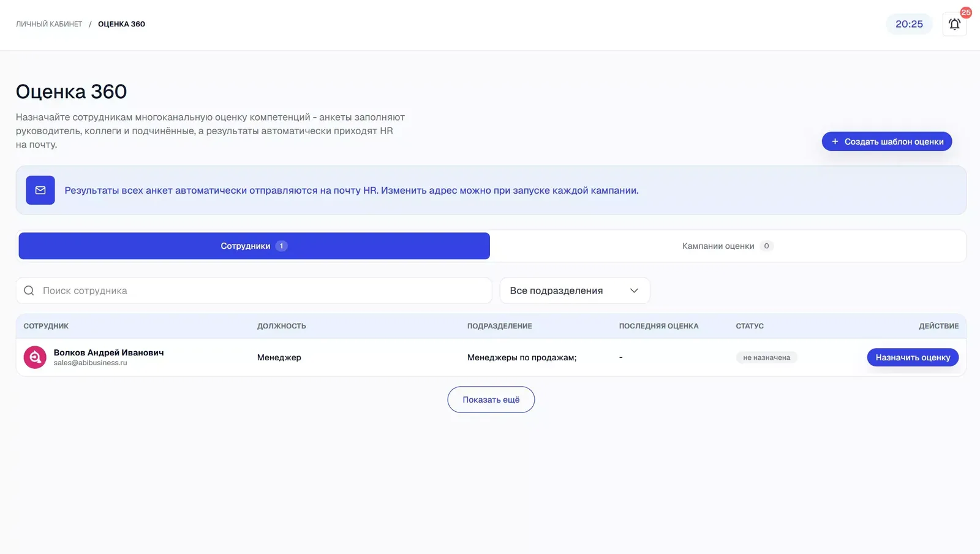Image resolution: width=980 pixels, height=554 pixels.
Task: Click the search magnifier icon
Action: [29, 290]
